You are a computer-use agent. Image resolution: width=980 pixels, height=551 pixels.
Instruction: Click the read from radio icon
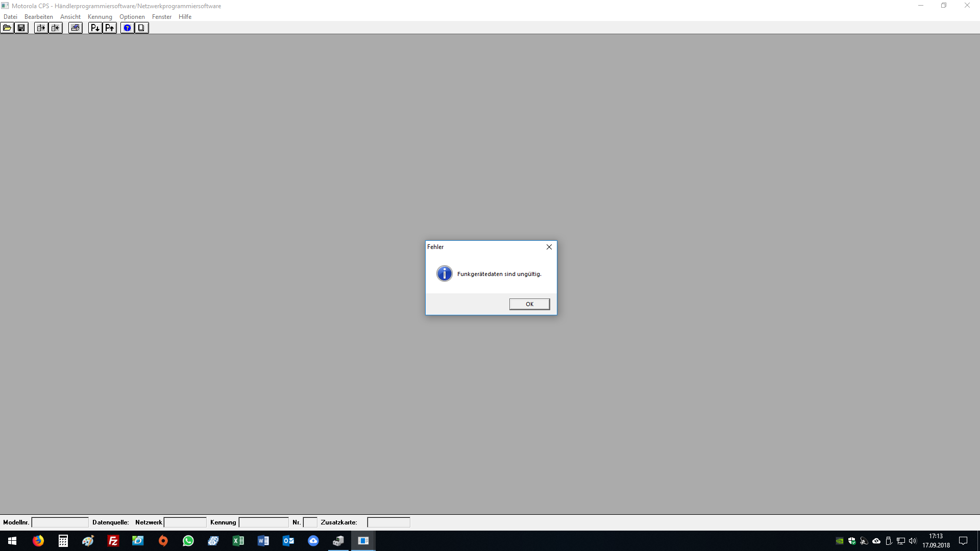[x=41, y=28]
